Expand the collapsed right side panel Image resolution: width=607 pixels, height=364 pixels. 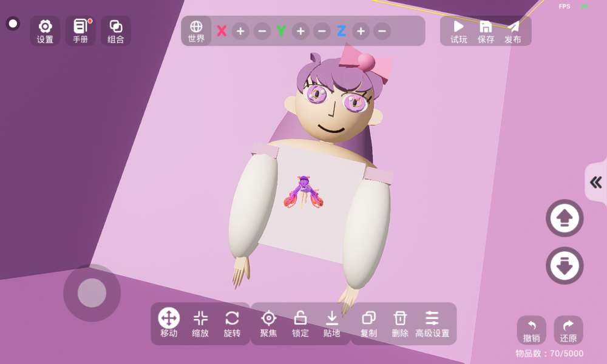click(596, 182)
